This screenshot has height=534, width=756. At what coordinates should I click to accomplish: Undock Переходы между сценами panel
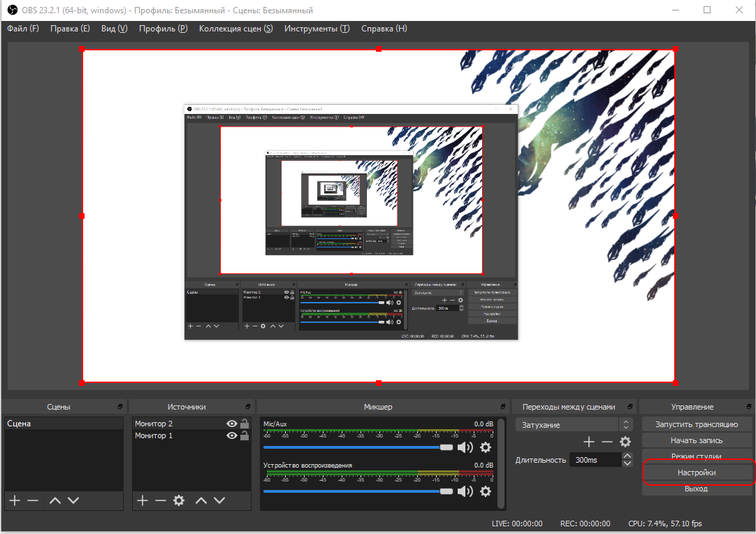pos(630,407)
